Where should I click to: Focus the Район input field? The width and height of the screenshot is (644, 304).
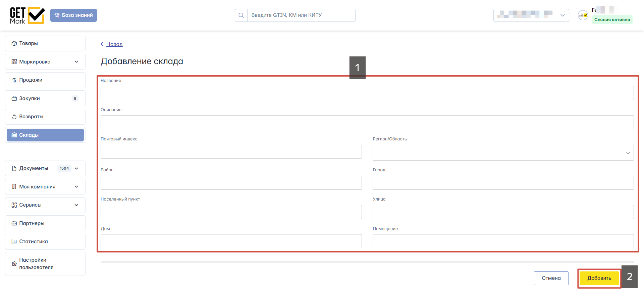point(231,183)
